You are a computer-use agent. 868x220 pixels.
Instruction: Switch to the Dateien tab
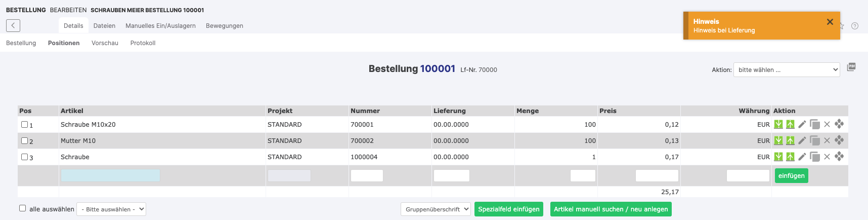[x=104, y=26]
